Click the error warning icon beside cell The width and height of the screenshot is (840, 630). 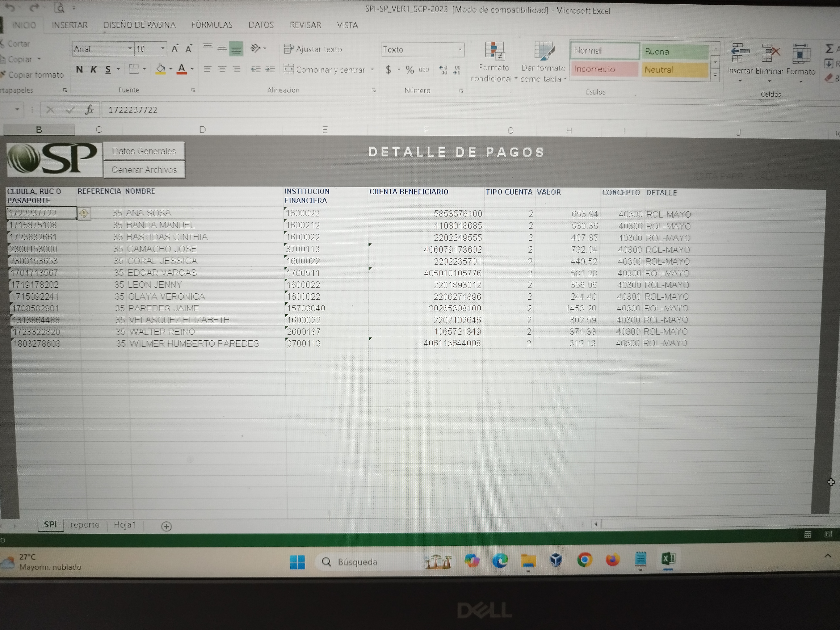[84, 213]
